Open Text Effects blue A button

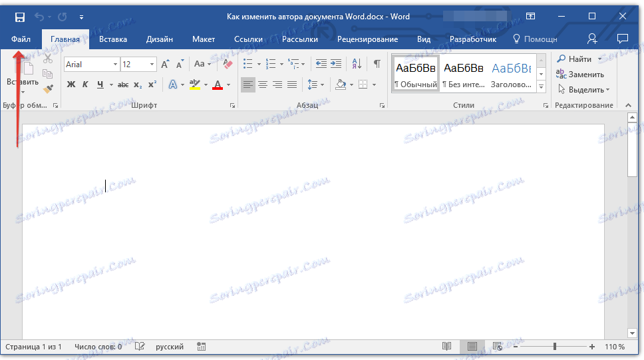coord(173,85)
